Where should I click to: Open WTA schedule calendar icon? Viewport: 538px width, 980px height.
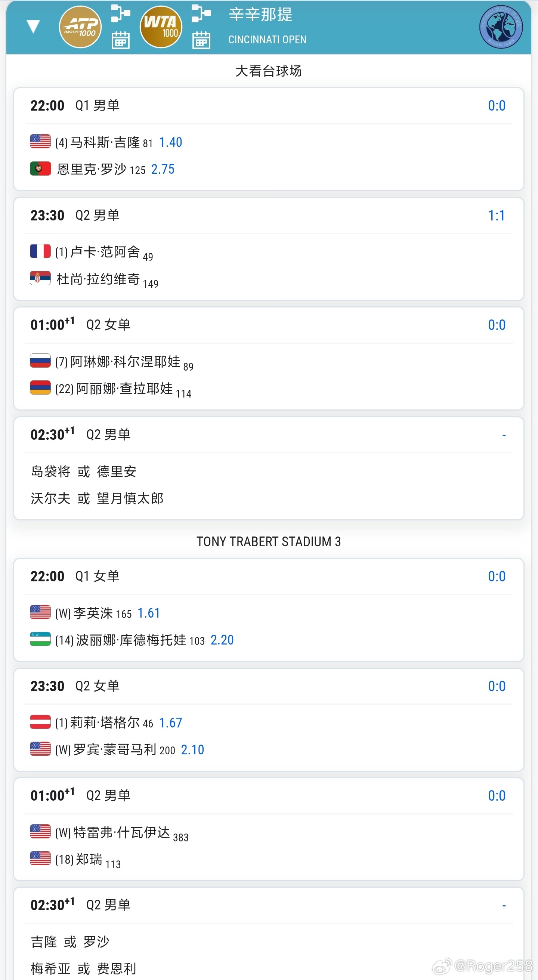(x=201, y=40)
